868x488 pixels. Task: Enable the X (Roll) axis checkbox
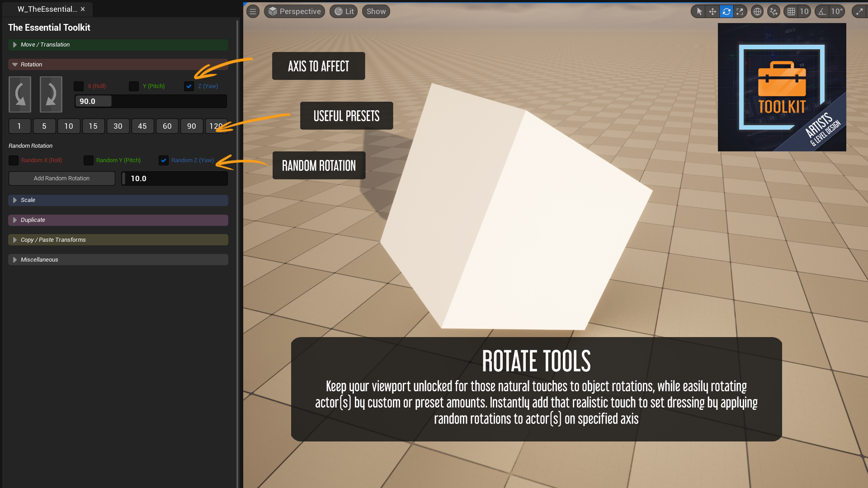tap(79, 86)
